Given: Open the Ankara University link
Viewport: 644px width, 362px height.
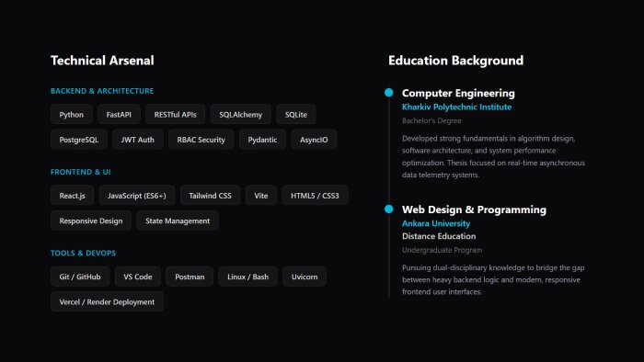Looking at the screenshot, I should click(436, 223).
